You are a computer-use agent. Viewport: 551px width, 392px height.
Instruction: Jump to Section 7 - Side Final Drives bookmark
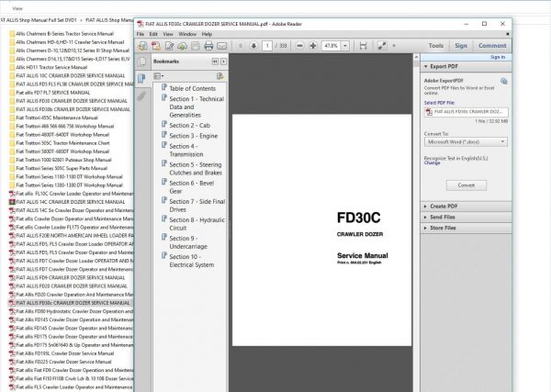[x=197, y=206]
